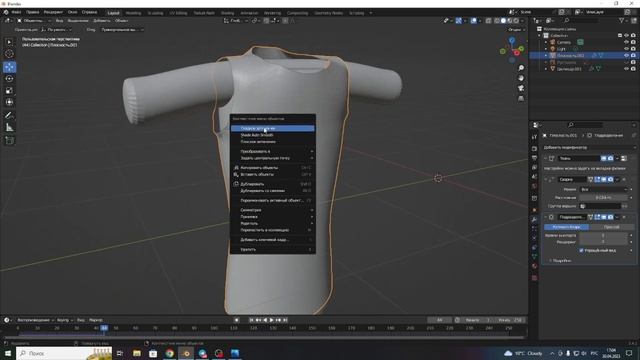Toggle camera view with the camera icon
640x360 pixels.
[x=521, y=88]
